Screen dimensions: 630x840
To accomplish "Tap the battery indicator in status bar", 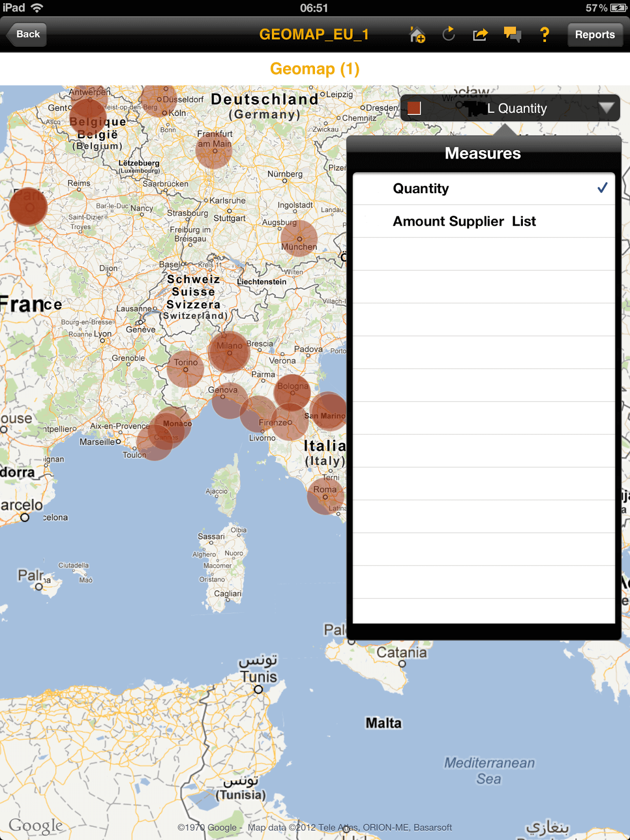I will pos(618,8).
